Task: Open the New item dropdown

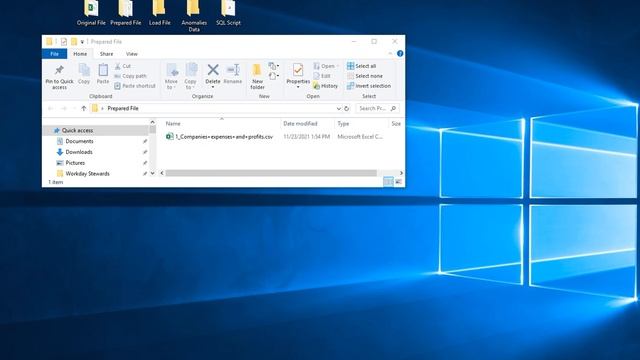Action: tap(273, 66)
